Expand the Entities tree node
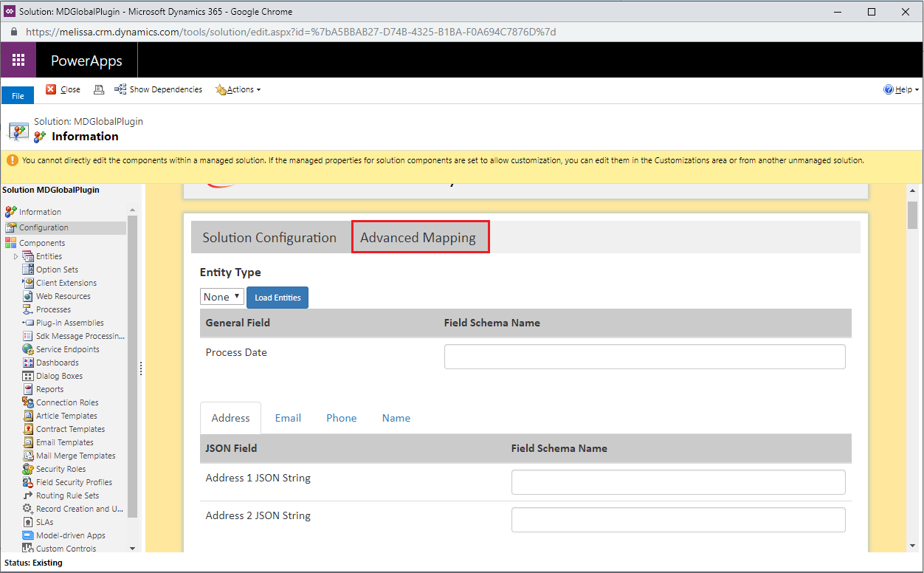Viewport: 924px width, 573px height. pyautogui.click(x=16, y=256)
